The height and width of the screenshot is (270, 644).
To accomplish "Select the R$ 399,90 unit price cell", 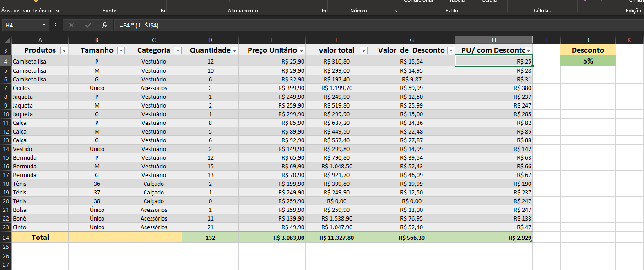I will click(272, 88).
